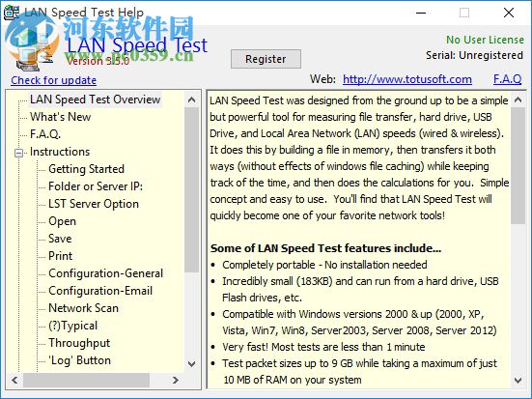Click the LAN Speed Test title bar icon
This screenshot has width=532, height=399.
point(12,13)
